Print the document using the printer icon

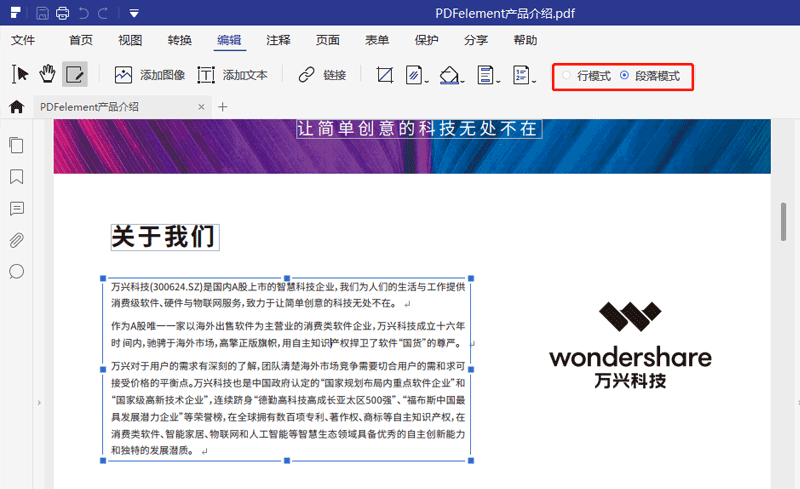pos(62,13)
